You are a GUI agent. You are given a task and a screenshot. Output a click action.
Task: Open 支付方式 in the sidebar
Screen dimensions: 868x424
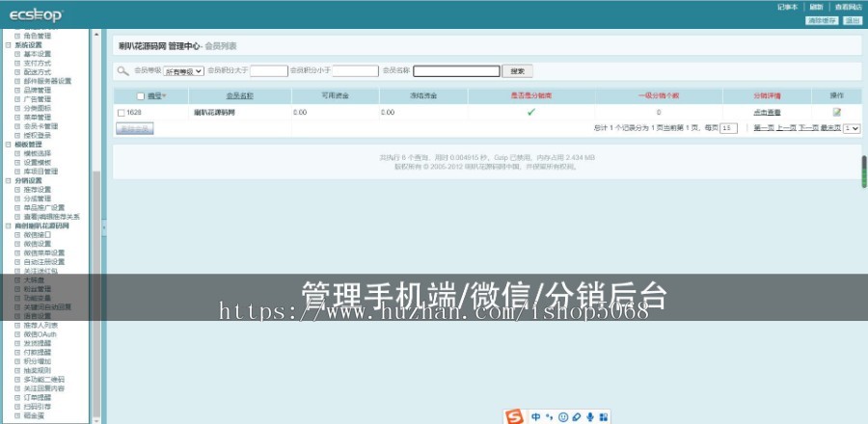coord(37,63)
